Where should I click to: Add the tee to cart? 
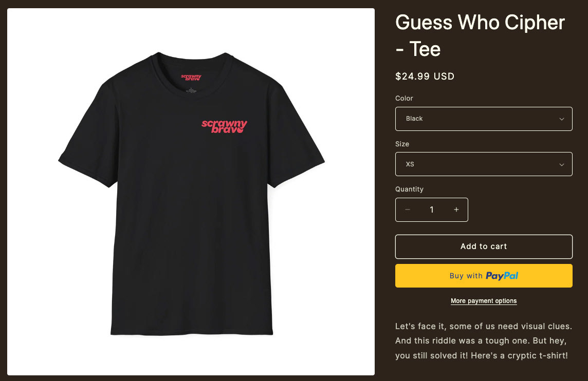tap(484, 246)
